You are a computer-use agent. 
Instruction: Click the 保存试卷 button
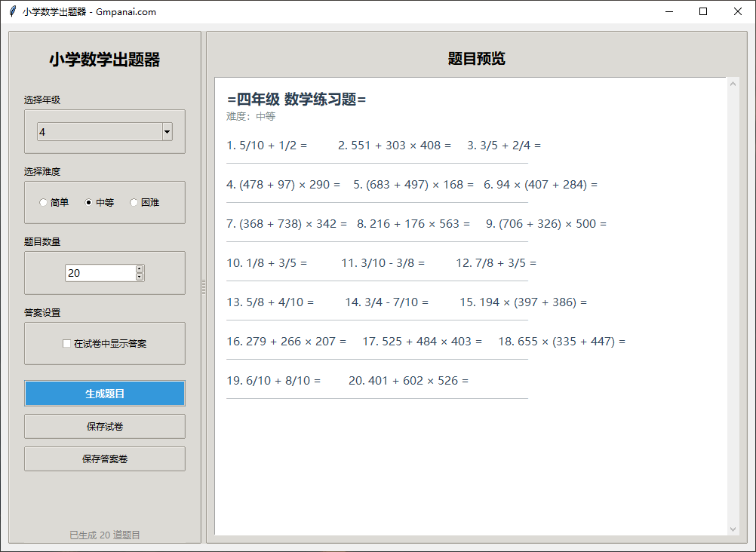coord(104,426)
